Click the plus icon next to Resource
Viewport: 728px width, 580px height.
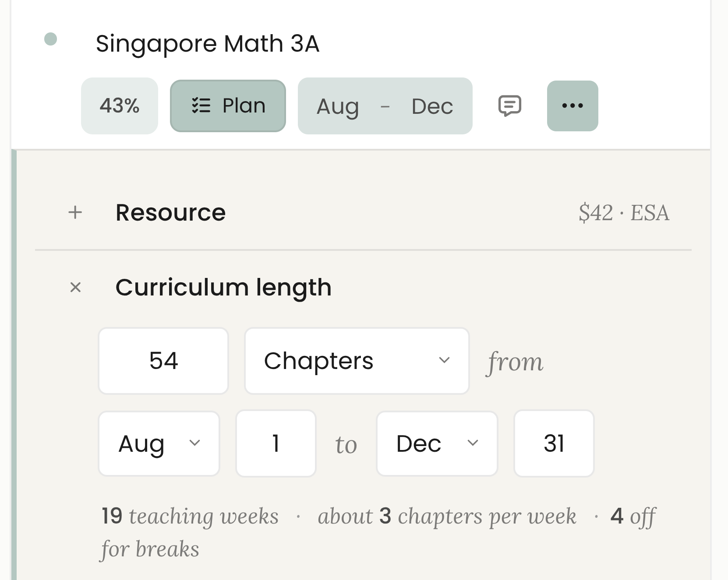click(75, 212)
